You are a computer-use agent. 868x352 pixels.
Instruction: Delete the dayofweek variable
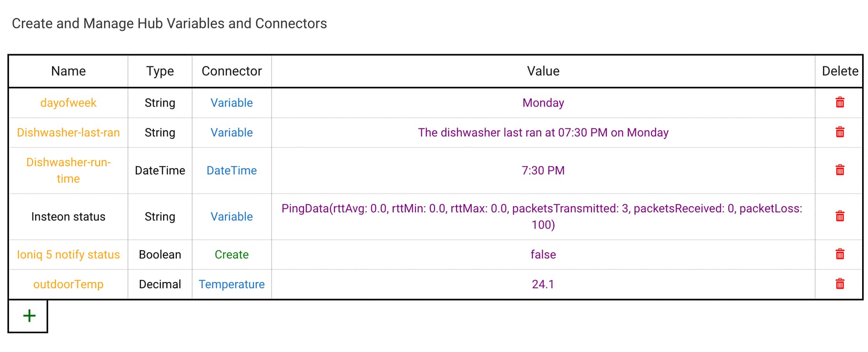pos(840,103)
